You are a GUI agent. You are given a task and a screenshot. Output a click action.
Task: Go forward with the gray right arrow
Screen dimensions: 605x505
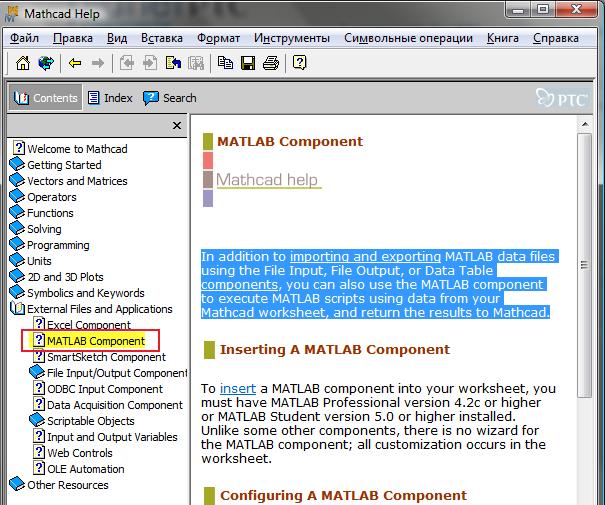point(98,62)
